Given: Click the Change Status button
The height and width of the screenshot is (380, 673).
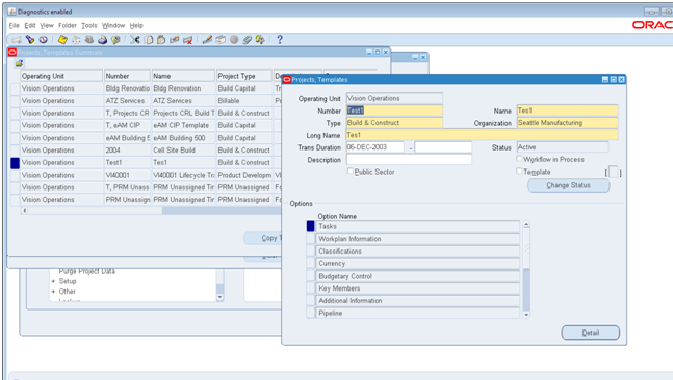Looking at the screenshot, I should [568, 185].
